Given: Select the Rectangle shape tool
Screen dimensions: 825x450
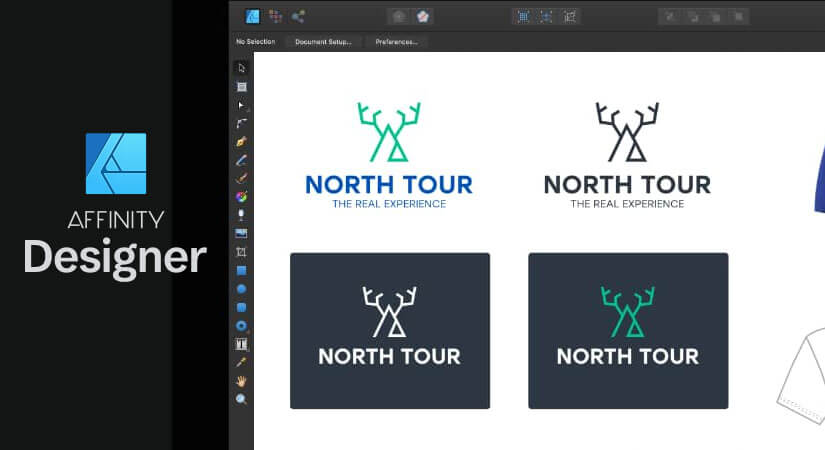Looking at the screenshot, I should [x=242, y=271].
